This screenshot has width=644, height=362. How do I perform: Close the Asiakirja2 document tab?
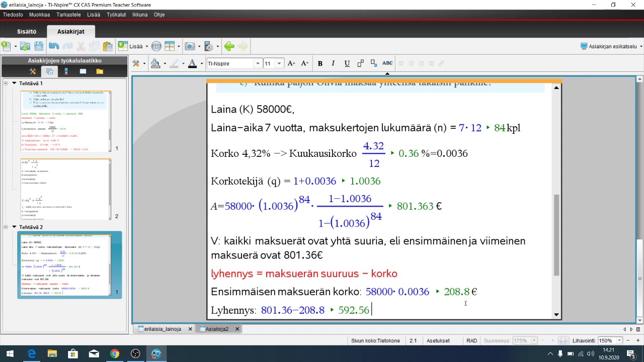(237, 329)
